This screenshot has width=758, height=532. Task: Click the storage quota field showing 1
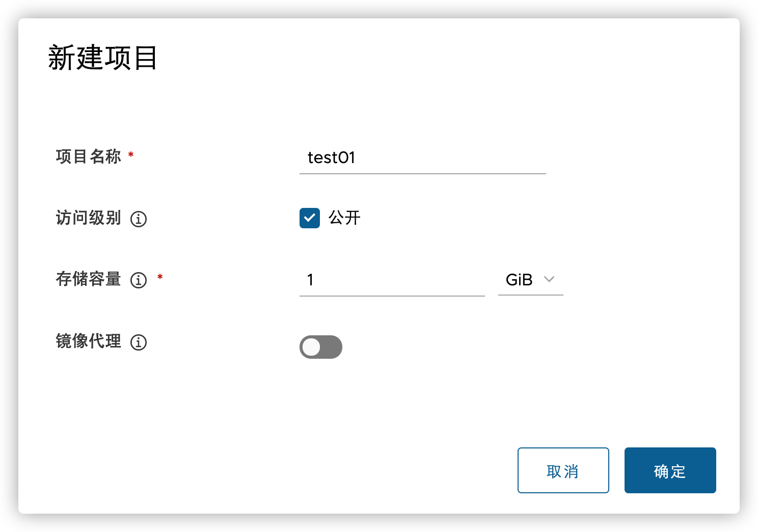point(392,280)
